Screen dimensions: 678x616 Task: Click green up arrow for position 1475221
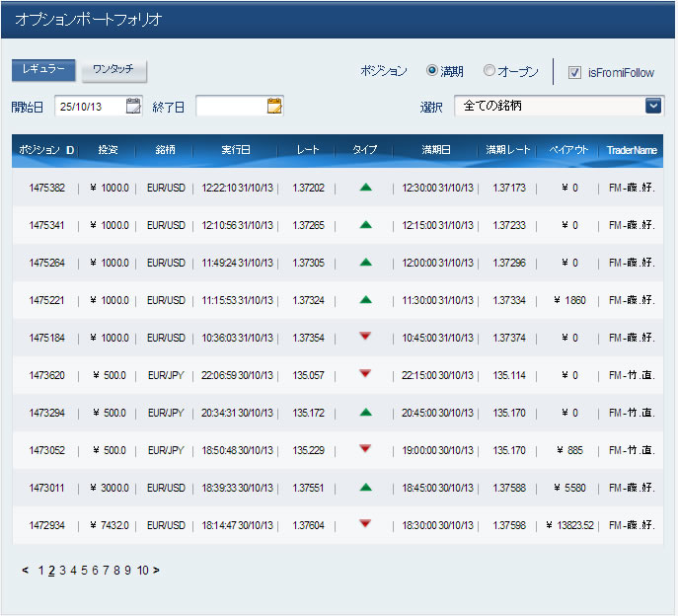coord(366,300)
